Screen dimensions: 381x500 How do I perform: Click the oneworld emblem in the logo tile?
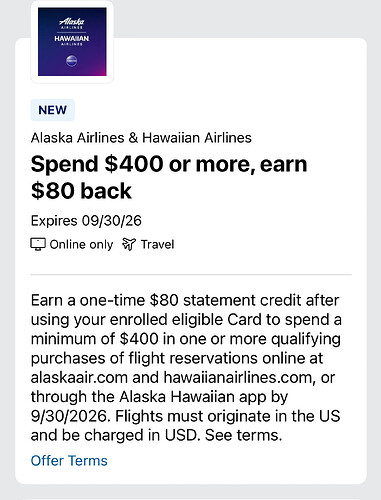click(71, 61)
